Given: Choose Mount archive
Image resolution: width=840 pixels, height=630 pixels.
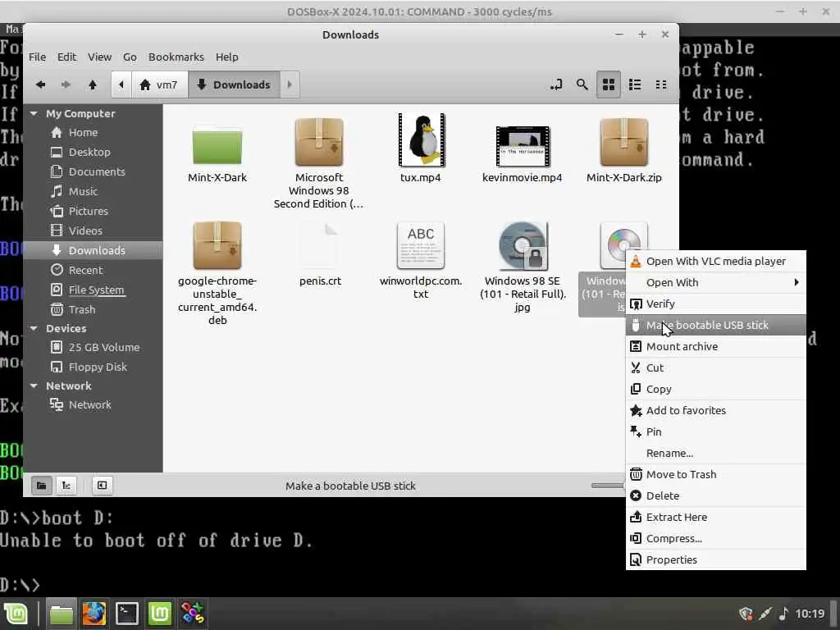Looking at the screenshot, I should point(715,347).
